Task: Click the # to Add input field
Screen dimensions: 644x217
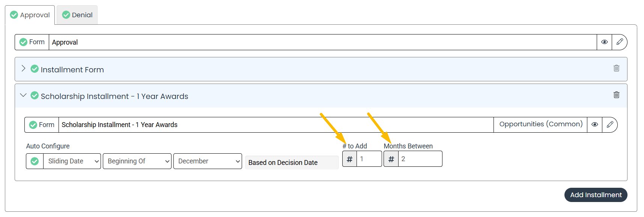Action: click(369, 159)
